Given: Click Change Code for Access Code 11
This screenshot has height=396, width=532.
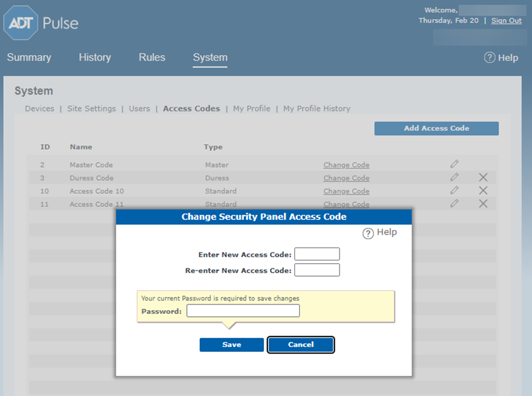Looking at the screenshot, I should [x=346, y=204].
